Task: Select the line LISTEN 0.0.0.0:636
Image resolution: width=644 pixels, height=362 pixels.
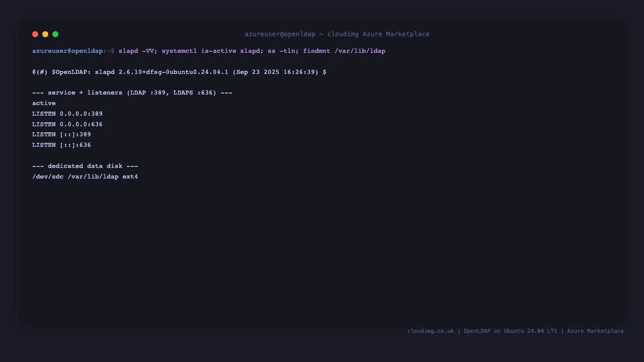Action: coord(67,125)
